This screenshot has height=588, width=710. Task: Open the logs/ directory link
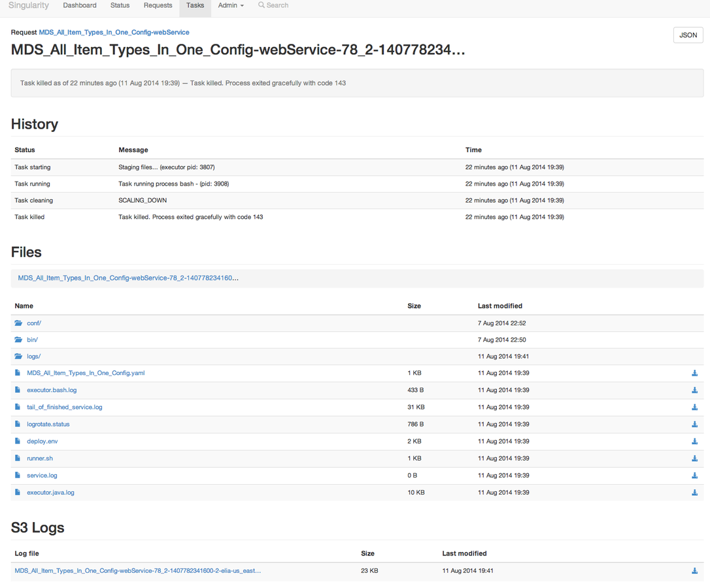pos(33,356)
